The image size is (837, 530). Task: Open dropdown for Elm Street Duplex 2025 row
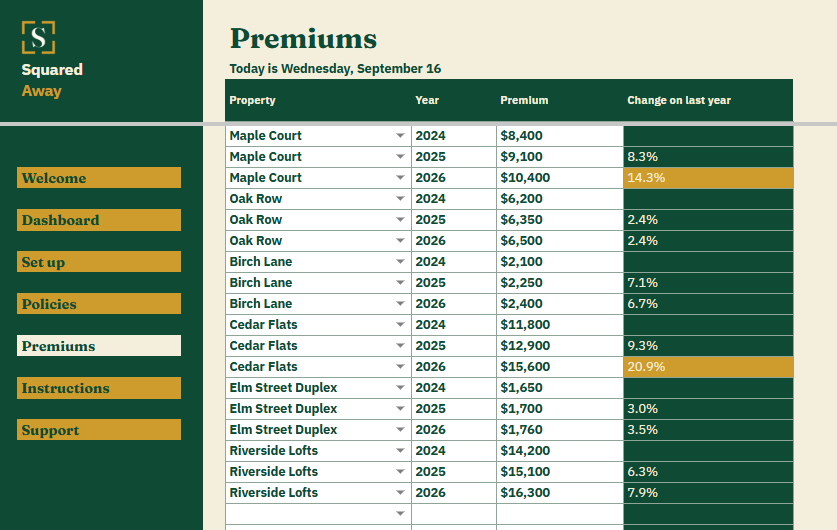400,408
